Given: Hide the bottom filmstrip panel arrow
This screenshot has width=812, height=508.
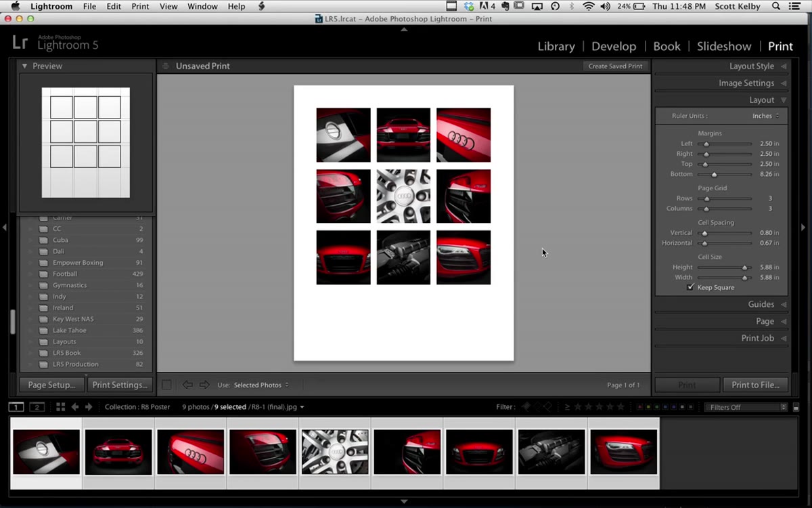Looking at the screenshot, I should click(x=404, y=501).
